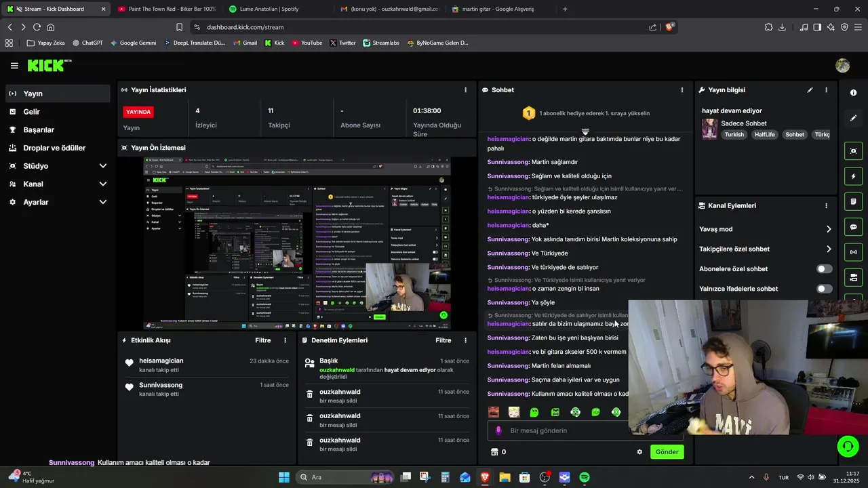Insert the laughing man emote
868x488 pixels.
tap(494, 412)
